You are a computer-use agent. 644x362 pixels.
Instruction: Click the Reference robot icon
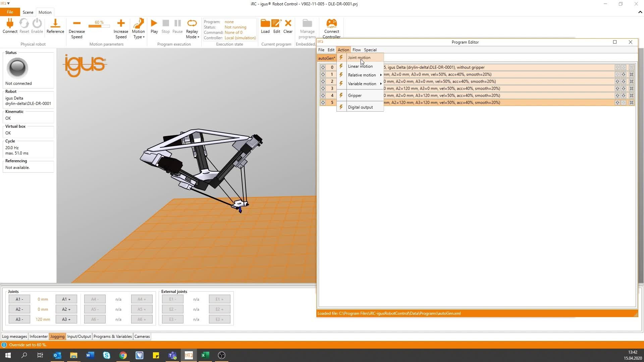point(55,23)
